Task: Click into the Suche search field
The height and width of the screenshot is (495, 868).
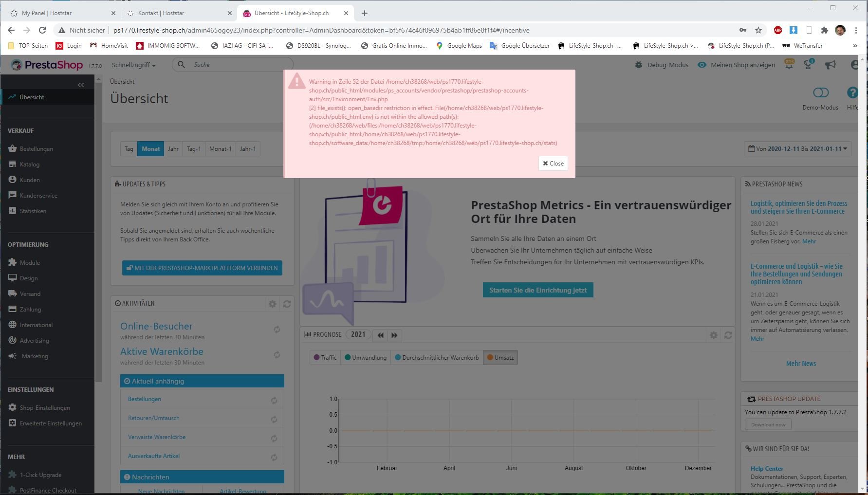Action: tap(233, 65)
